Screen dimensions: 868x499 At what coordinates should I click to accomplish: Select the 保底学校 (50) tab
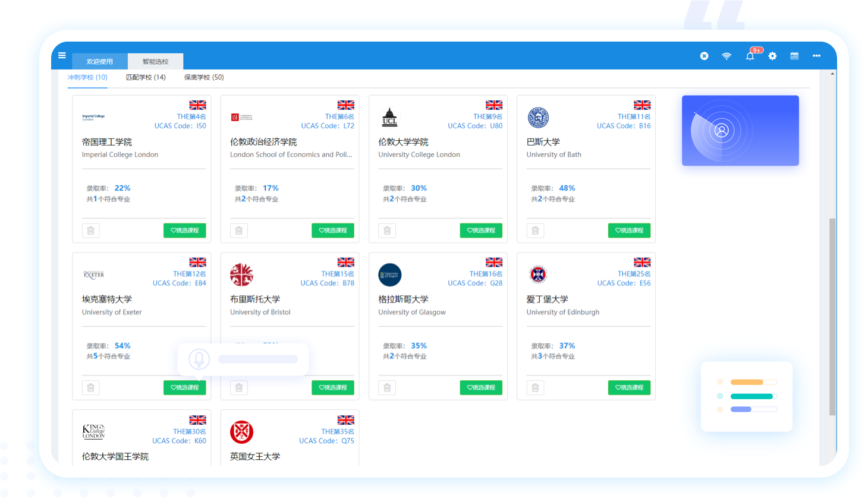coord(204,77)
